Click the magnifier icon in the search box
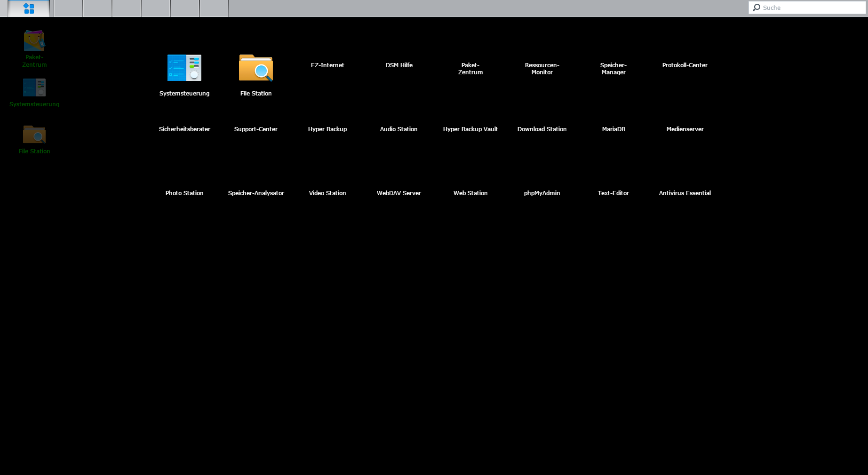The image size is (868, 475). point(757,8)
